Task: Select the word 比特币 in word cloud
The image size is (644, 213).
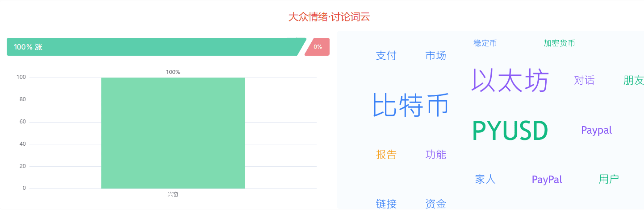Action: [x=410, y=105]
